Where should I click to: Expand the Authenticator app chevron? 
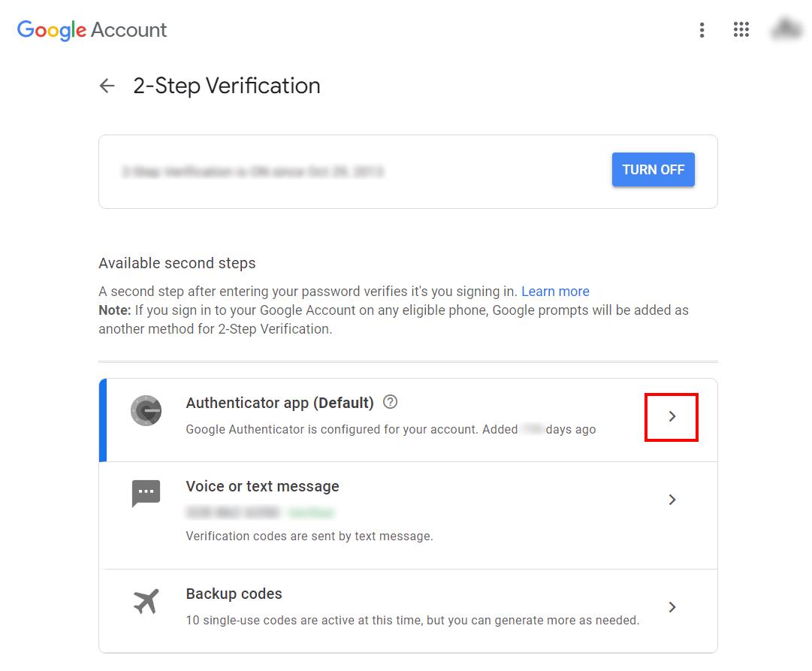[x=672, y=416]
